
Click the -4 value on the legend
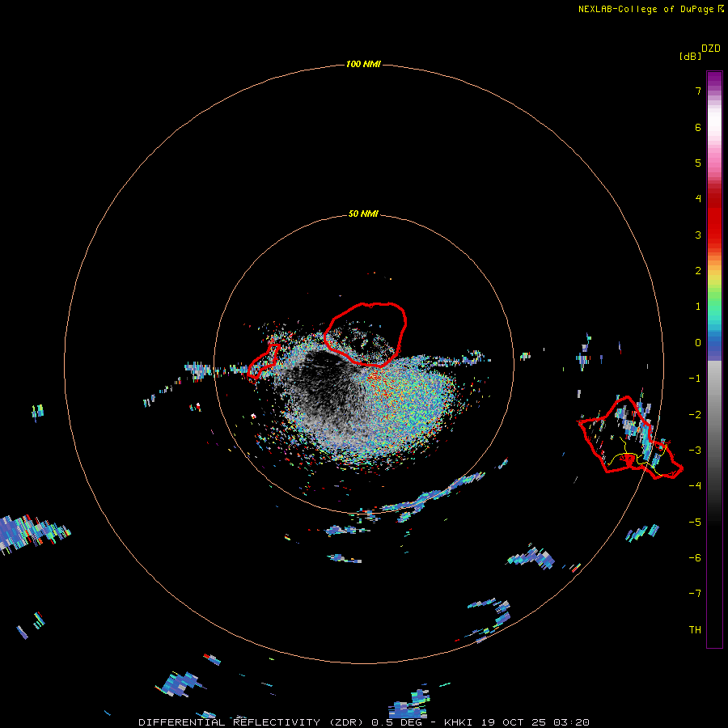(695, 485)
